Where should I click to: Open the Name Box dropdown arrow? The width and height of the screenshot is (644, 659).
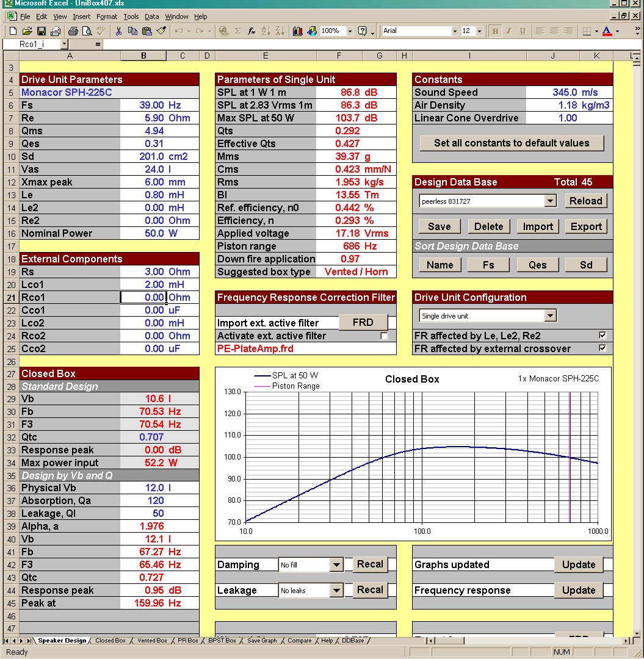tap(64, 44)
